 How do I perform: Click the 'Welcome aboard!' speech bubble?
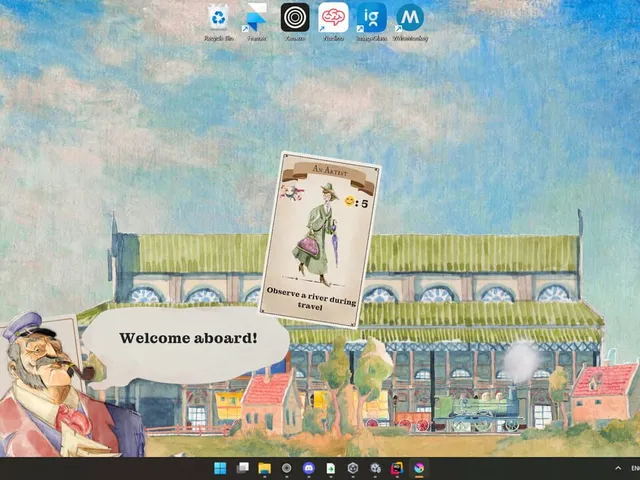(x=188, y=347)
